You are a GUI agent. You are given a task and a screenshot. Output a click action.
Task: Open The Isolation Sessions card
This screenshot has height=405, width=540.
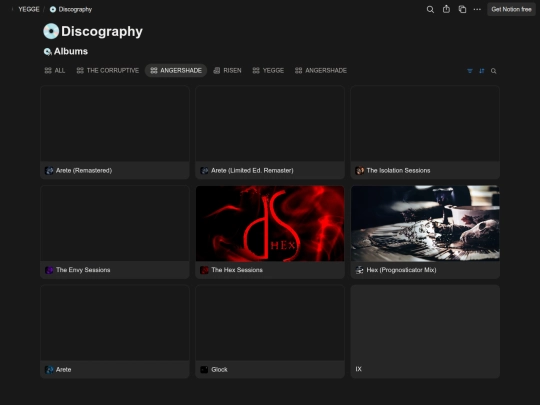coord(425,132)
